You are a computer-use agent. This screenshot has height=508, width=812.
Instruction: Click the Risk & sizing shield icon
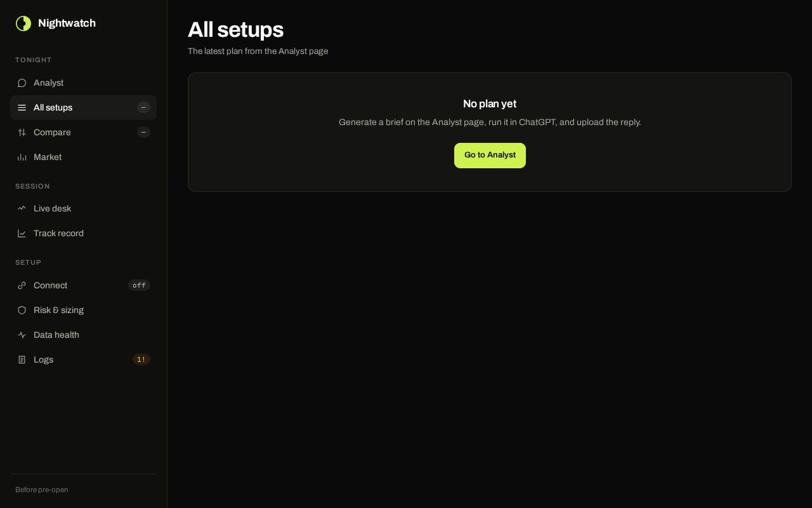[x=22, y=311]
